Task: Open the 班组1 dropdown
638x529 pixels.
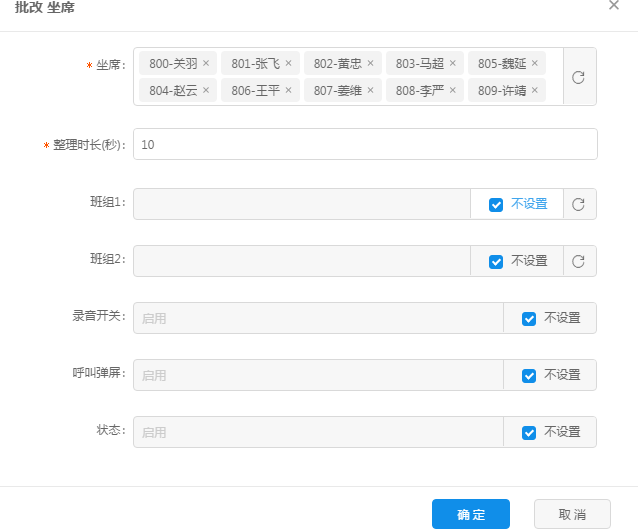Action: click(x=301, y=204)
